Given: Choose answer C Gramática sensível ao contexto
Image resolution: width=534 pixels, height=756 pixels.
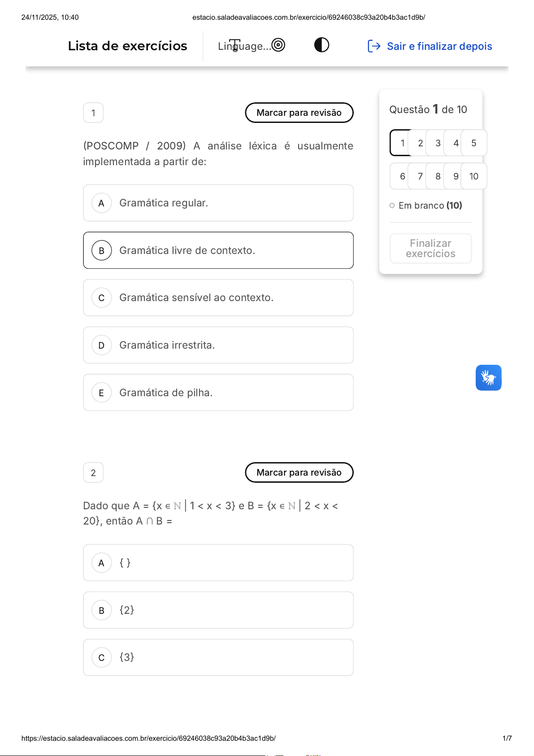Looking at the screenshot, I should 218,298.
